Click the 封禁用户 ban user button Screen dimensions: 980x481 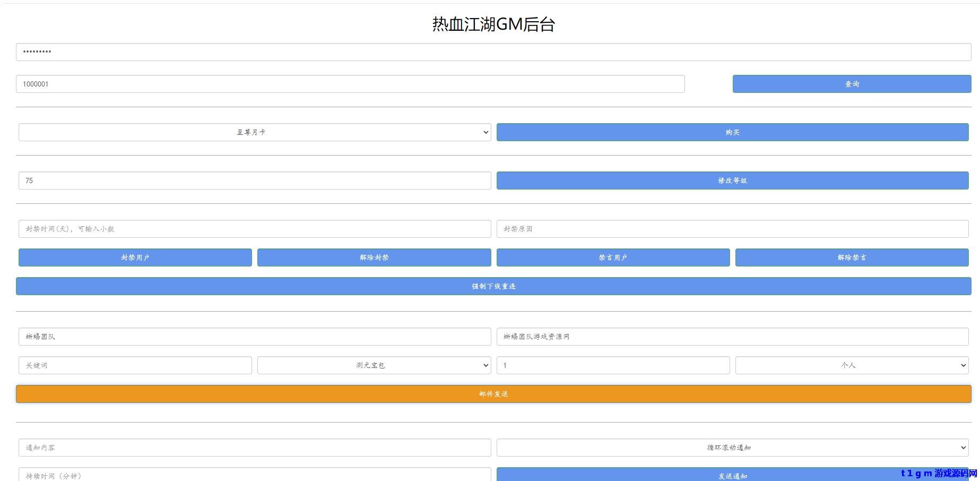pyautogui.click(x=135, y=257)
